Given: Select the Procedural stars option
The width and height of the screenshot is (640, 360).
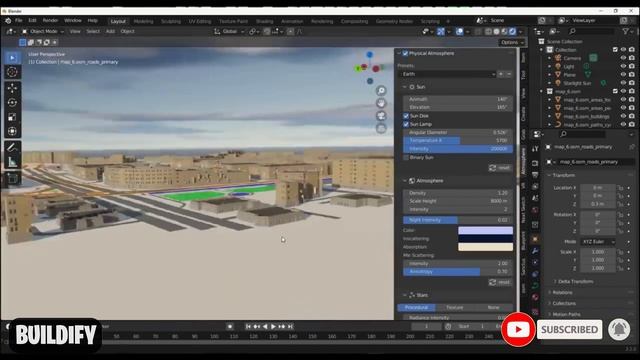Looking at the screenshot, I should [416, 307].
